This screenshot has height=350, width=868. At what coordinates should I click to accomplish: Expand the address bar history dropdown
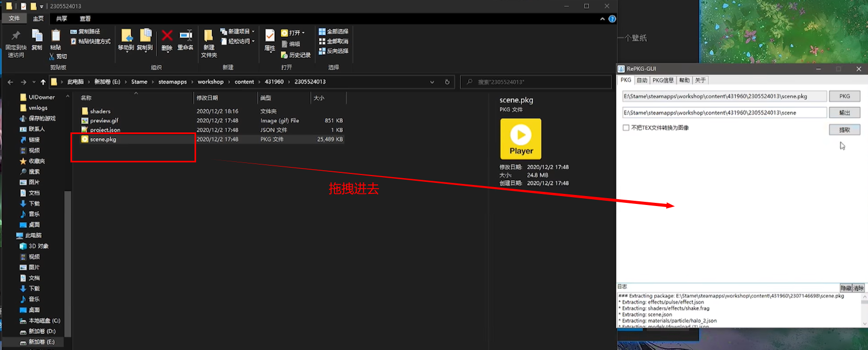pos(432,82)
